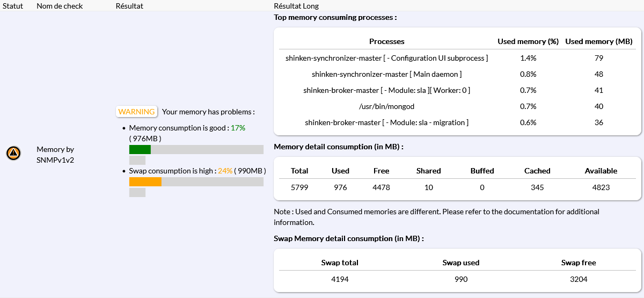
Task: Click the Swap used value 990
Action: [460, 279]
